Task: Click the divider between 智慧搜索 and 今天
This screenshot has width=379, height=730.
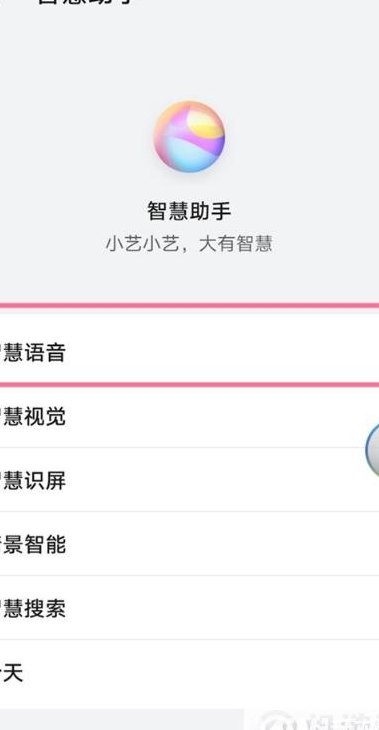Action: (190, 640)
